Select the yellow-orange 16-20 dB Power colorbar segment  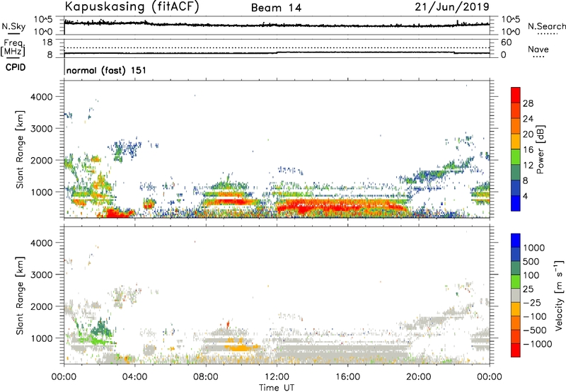tap(516, 141)
